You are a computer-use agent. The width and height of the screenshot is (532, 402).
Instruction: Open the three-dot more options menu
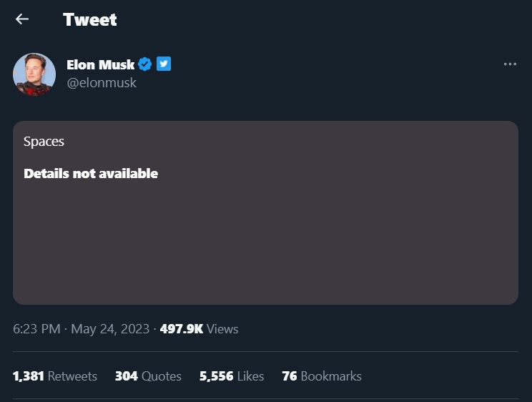[510, 64]
